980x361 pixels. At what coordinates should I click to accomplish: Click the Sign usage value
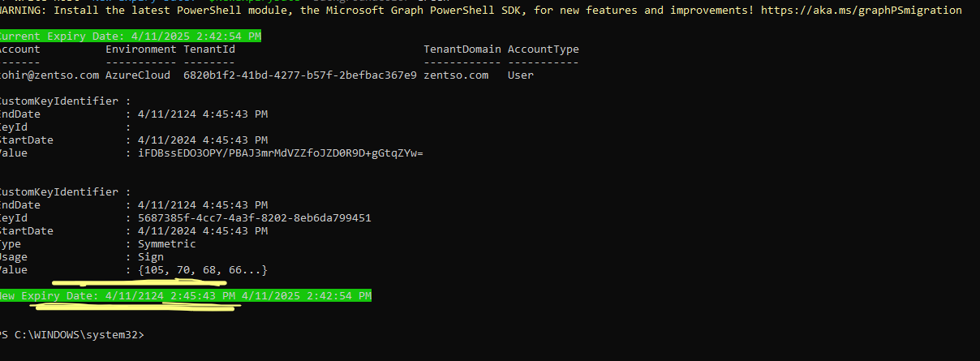(x=151, y=256)
